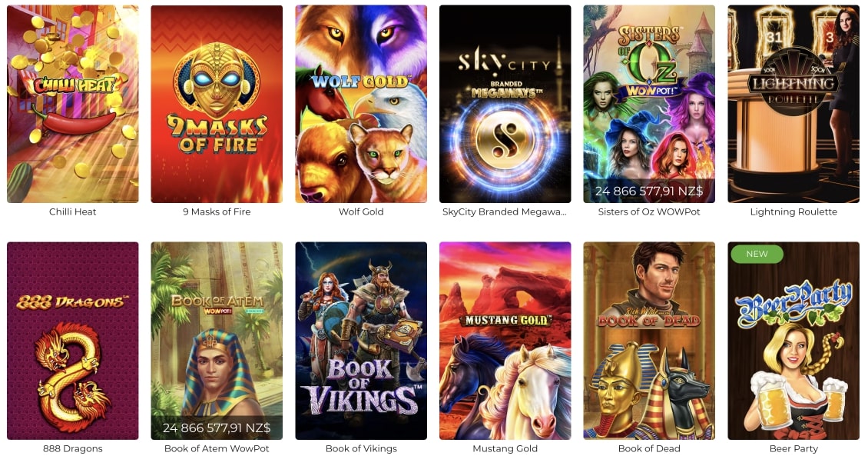Launch the Lightning Roulette live game tile

tap(793, 104)
